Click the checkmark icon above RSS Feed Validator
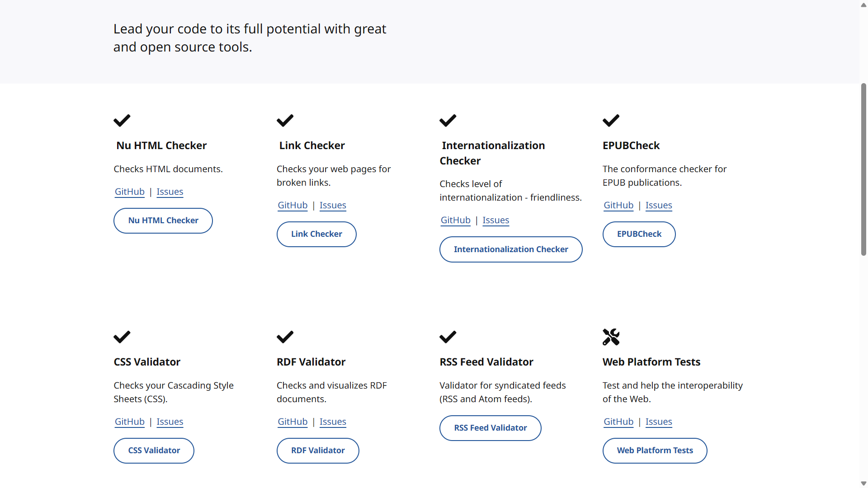868x488 pixels. (x=448, y=337)
